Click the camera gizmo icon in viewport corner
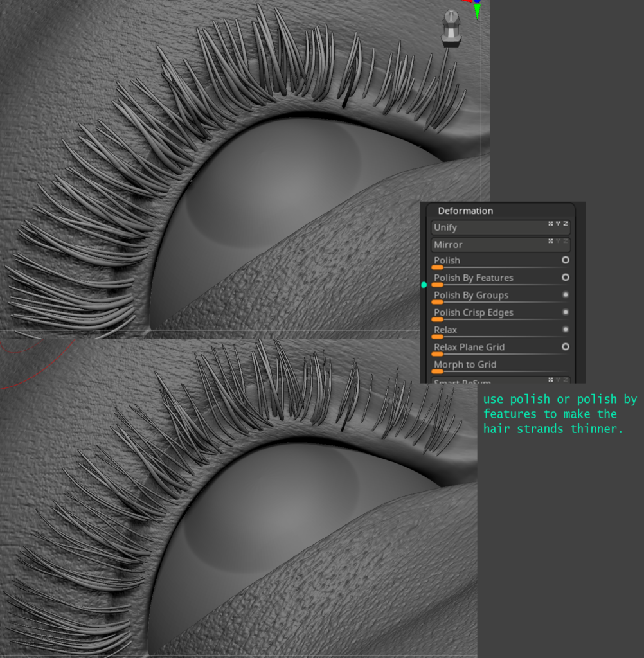This screenshot has width=644, height=658. [451, 29]
